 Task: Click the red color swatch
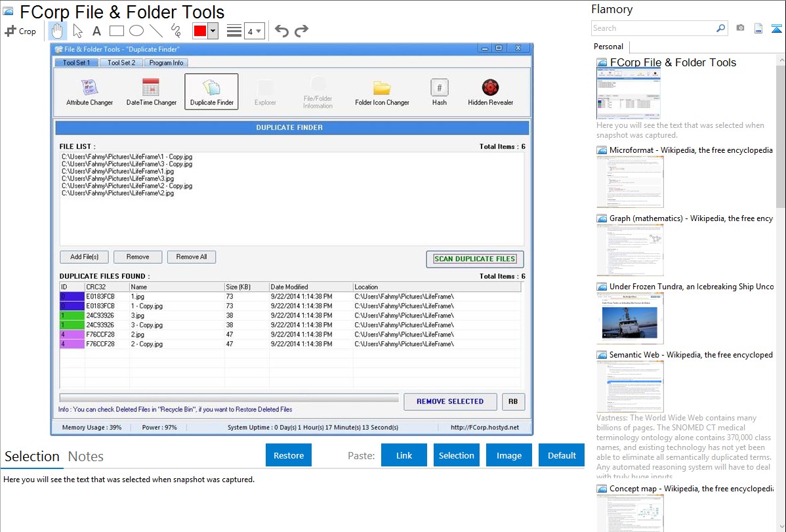point(200,31)
